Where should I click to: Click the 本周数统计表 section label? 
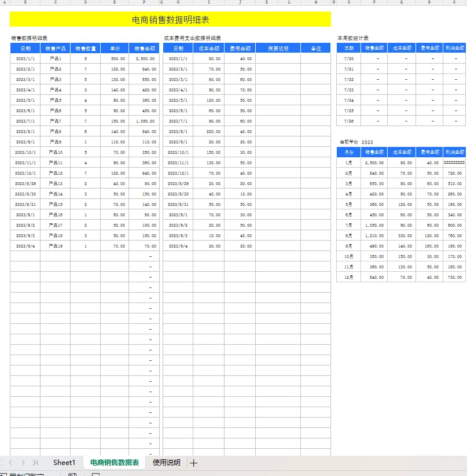[x=353, y=38]
